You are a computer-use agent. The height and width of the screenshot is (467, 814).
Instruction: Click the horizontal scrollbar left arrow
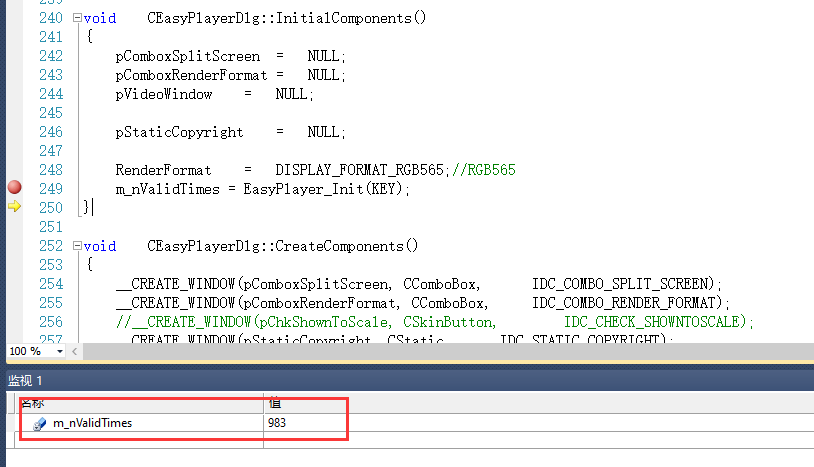(x=76, y=351)
